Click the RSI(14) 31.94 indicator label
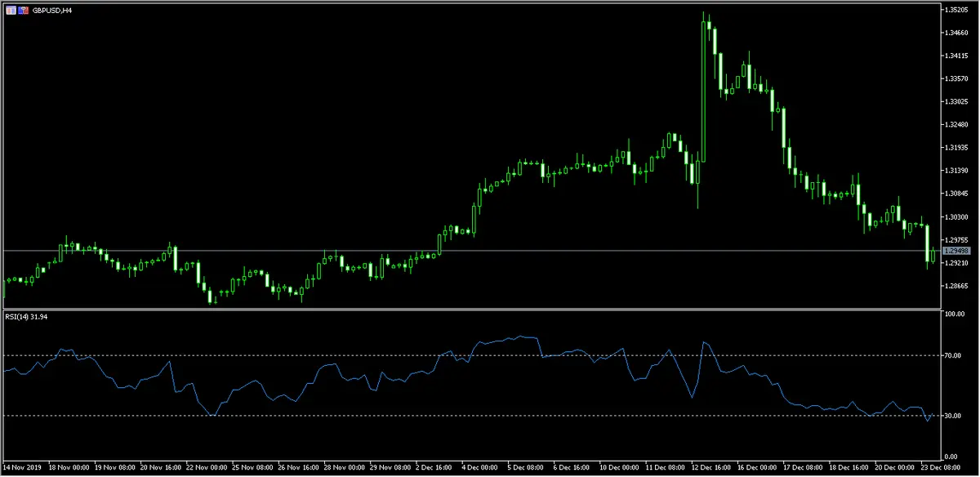The image size is (980, 477). pos(27,317)
